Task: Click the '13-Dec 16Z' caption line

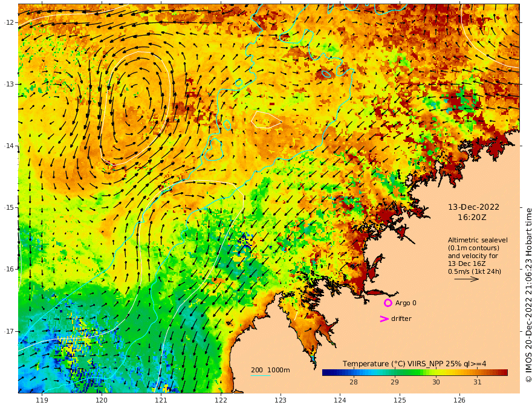Action: (x=467, y=264)
